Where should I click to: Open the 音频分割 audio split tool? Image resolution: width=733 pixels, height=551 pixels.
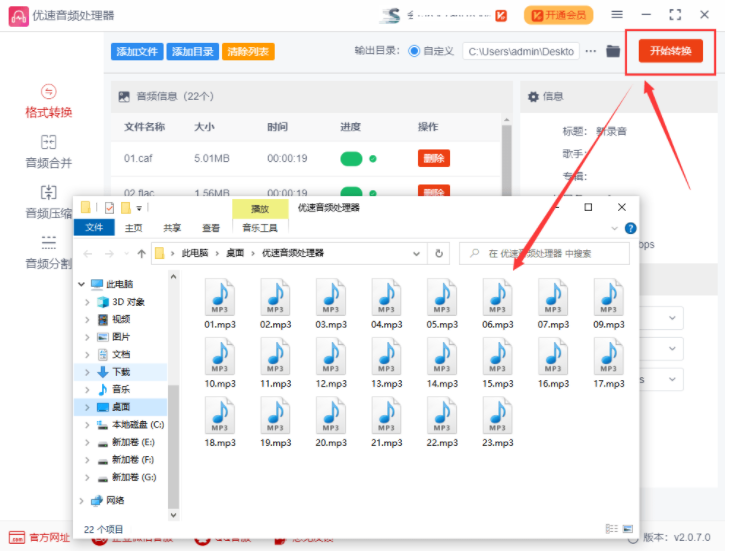[49, 252]
